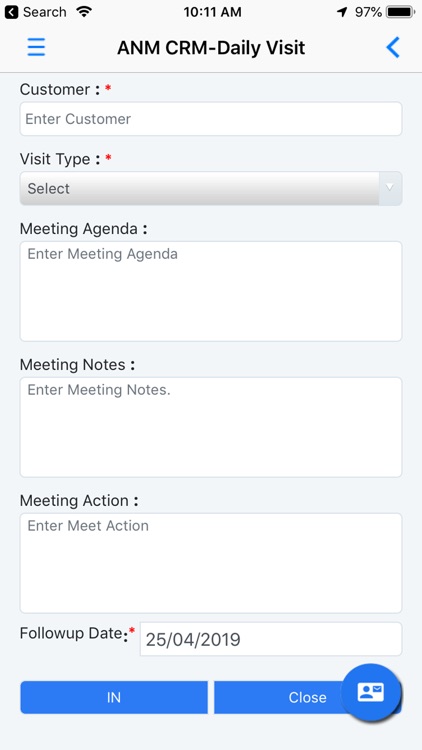The height and width of the screenshot is (750, 422).
Task: Tap the floating contact card icon
Action: (370, 692)
